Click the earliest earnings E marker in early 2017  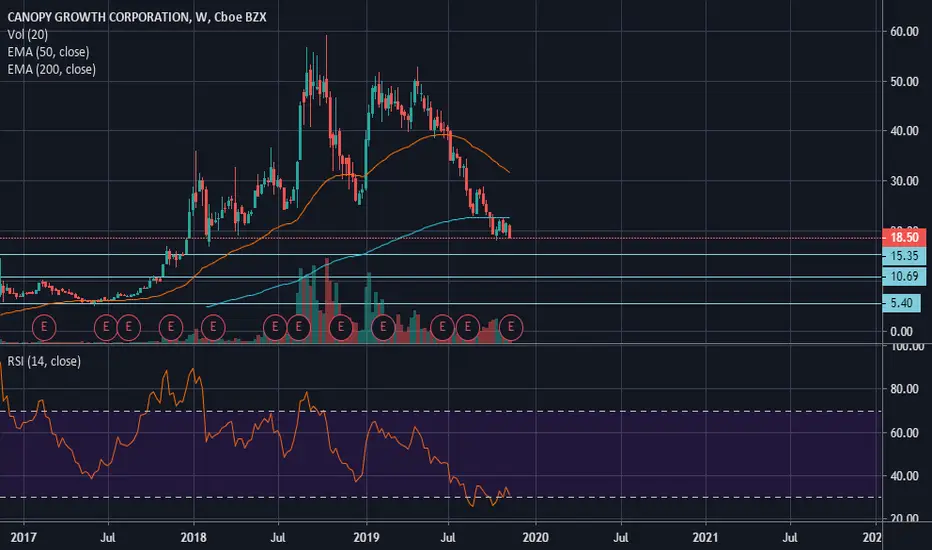(x=43, y=327)
